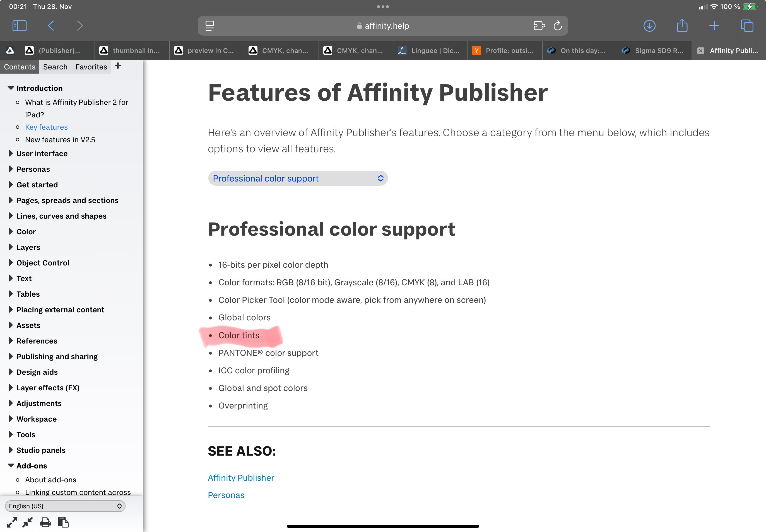Open the pinned Affinity tab icon
The height and width of the screenshot is (532, 766).
click(x=10, y=50)
